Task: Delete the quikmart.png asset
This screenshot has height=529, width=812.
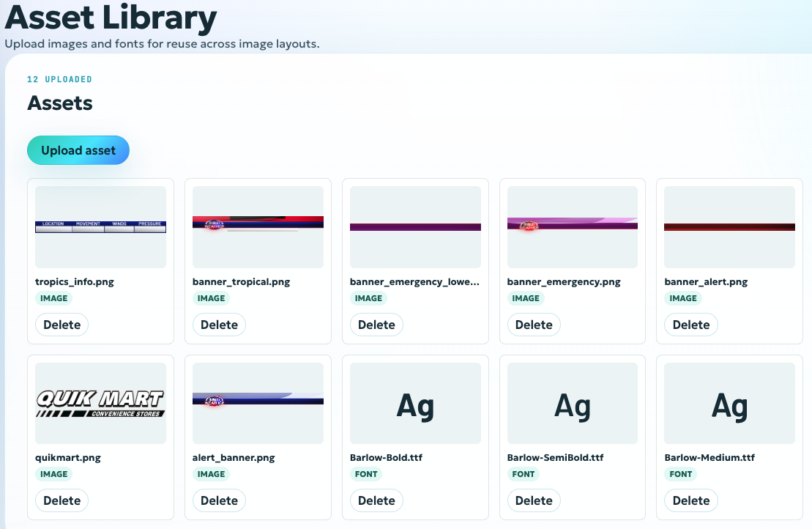Action: pyautogui.click(x=62, y=500)
